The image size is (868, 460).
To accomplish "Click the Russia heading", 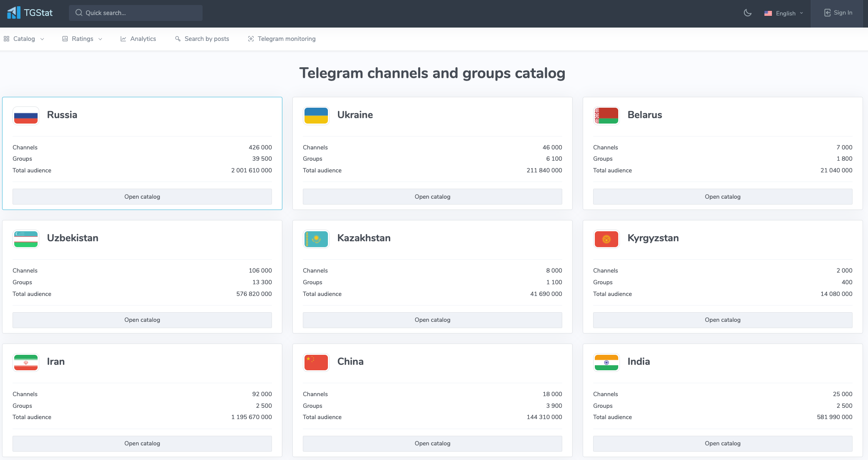I will tap(62, 115).
